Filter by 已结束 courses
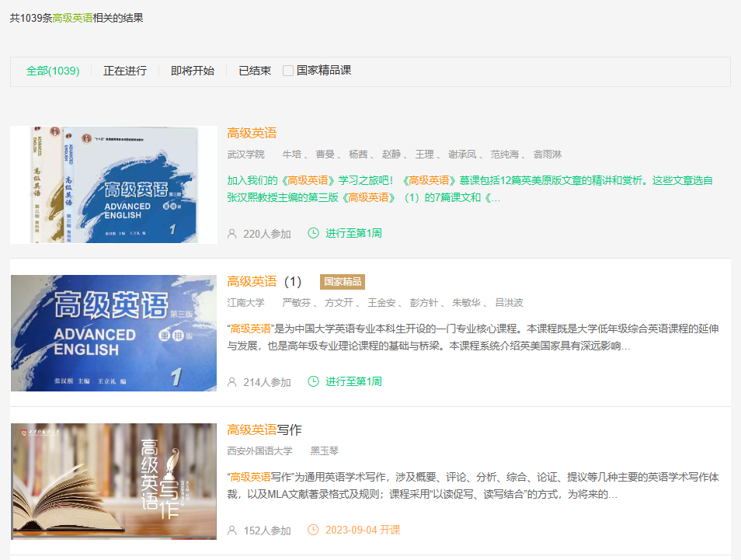Image resolution: width=741 pixels, height=560 pixels. point(255,71)
